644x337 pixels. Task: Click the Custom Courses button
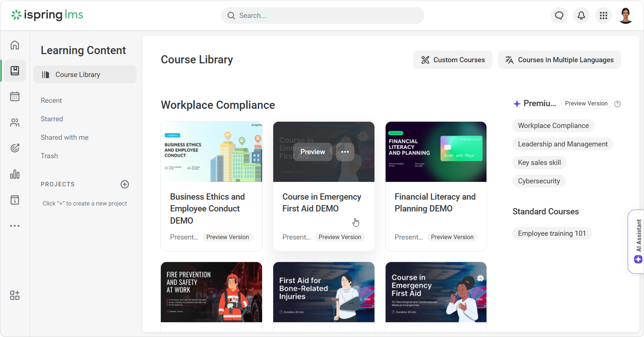tap(453, 60)
